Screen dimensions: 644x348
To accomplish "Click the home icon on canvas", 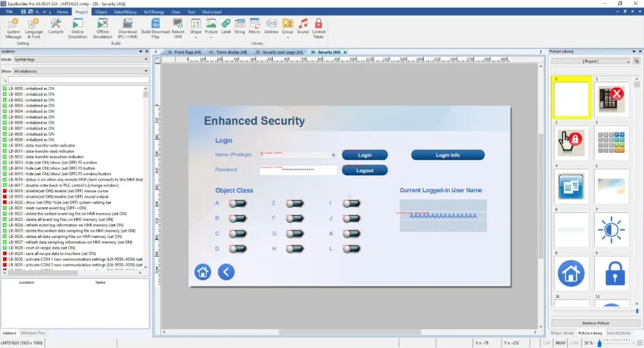I will 203,271.
